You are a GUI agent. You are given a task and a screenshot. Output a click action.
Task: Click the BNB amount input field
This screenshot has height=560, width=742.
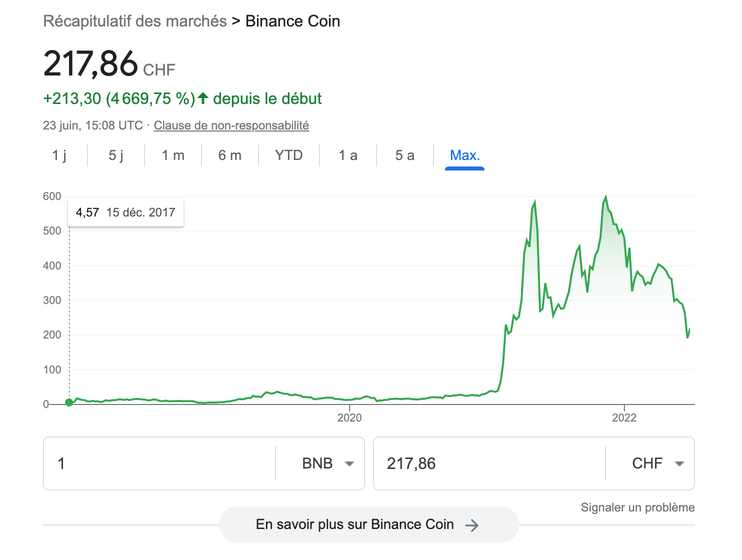point(160,463)
